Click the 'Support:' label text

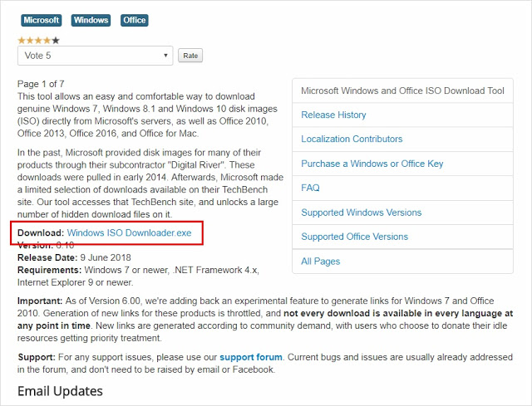click(x=37, y=357)
